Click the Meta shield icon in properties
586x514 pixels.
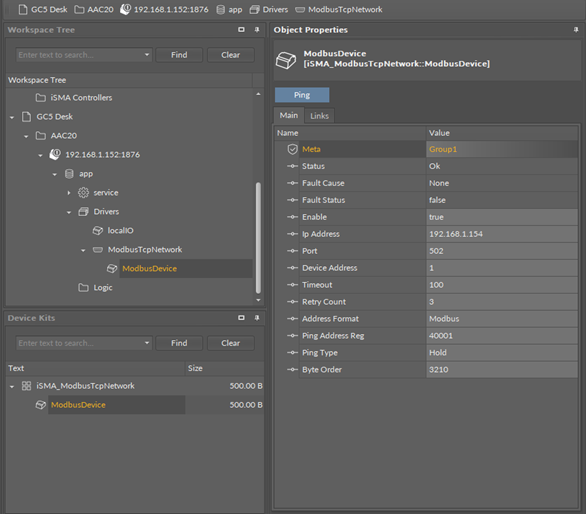292,149
